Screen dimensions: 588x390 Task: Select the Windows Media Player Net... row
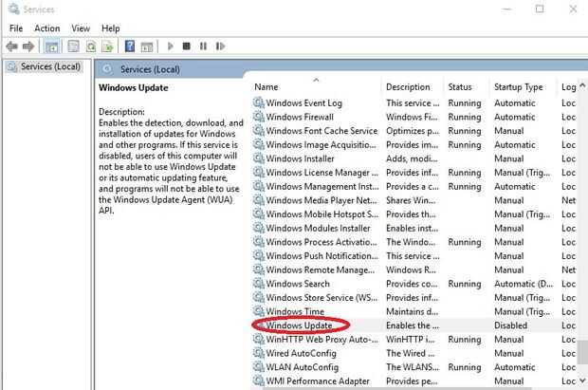(414, 200)
